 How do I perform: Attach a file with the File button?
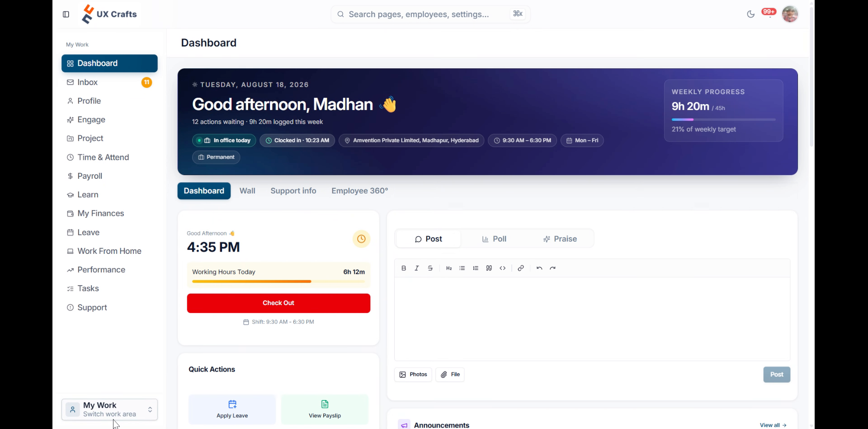(x=450, y=375)
